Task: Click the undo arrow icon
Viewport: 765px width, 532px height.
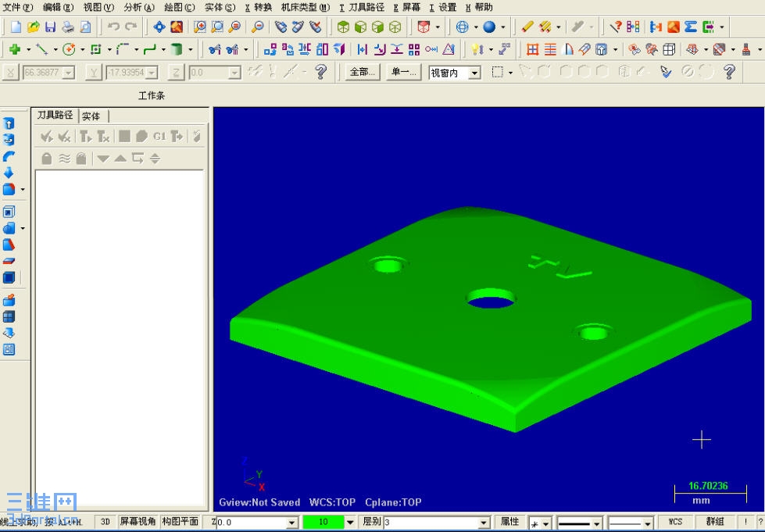Action: coord(113,27)
